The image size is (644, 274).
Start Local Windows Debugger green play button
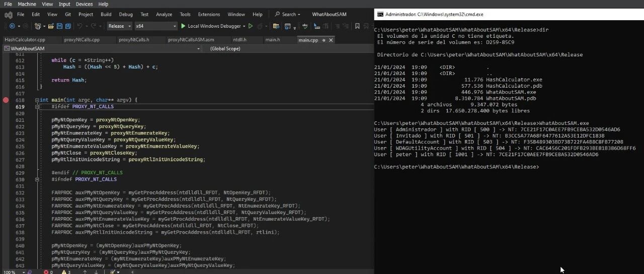click(x=183, y=26)
